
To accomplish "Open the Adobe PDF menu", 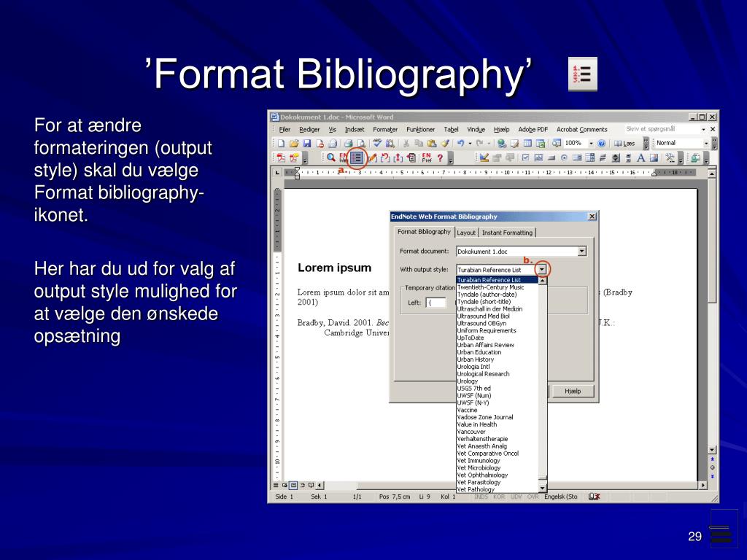I will [533, 129].
